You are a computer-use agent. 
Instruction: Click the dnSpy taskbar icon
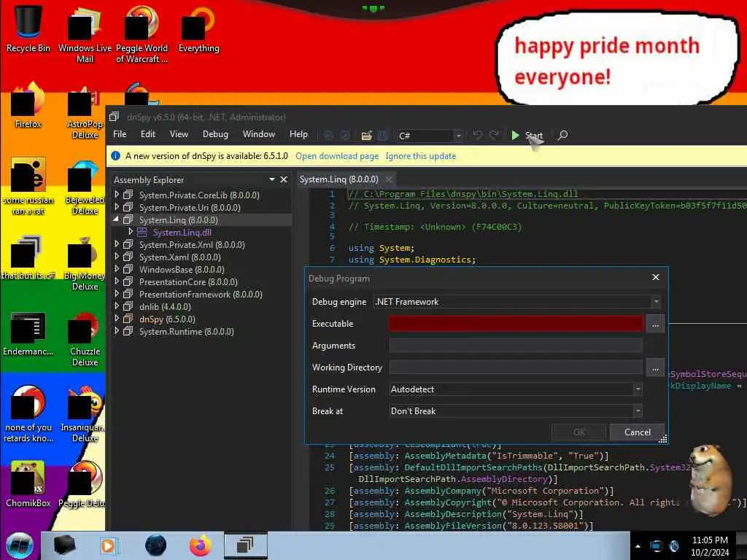click(245, 545)
